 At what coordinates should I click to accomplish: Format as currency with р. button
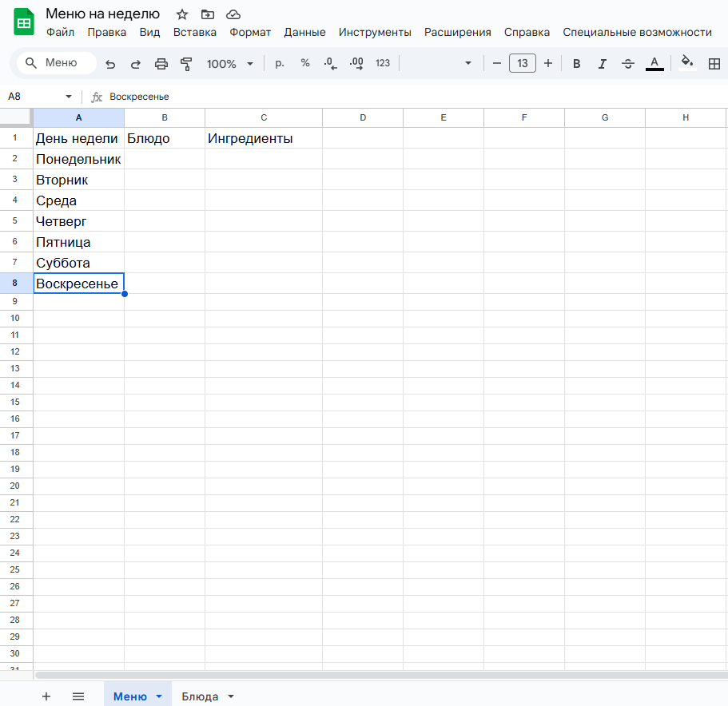click(x=279, y=63)
